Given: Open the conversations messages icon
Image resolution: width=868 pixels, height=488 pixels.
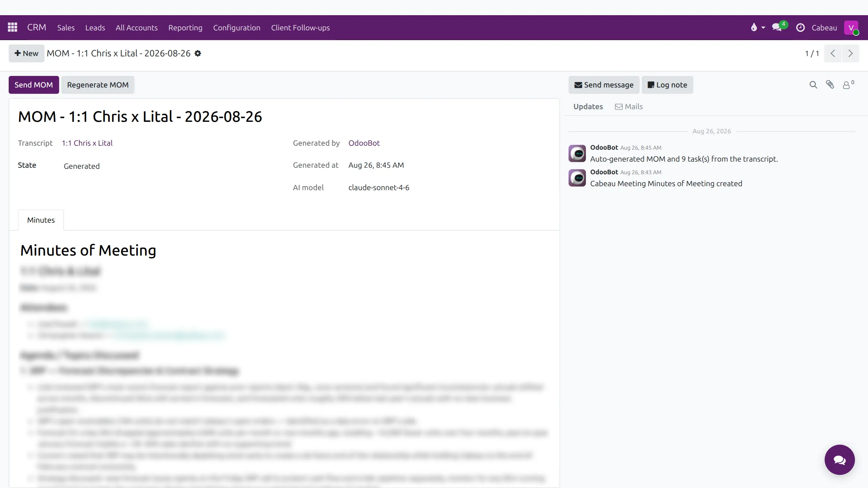Looking at the screenshot, I should [x=779, y=27].
